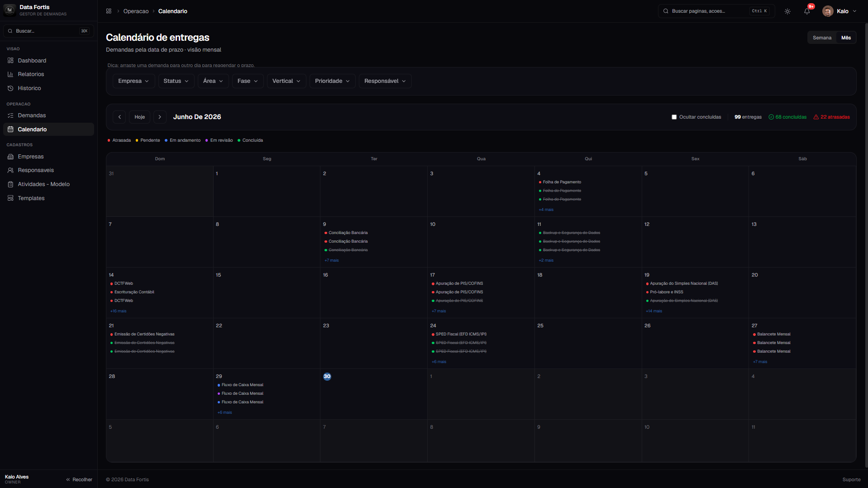Click the red Atrasada legend dot
The width and height of the screenshot is (868, 488).
(x=109, y=140)
